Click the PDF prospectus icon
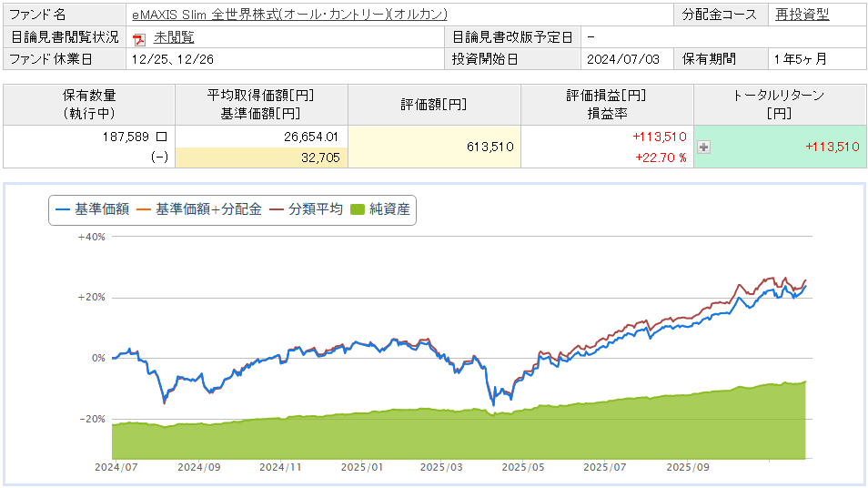This screenshot has height=488, width=868. tap(139, 38)
